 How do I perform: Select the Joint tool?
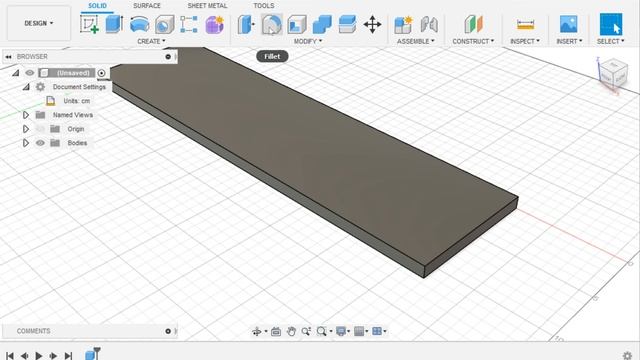(x=429, y=24)
